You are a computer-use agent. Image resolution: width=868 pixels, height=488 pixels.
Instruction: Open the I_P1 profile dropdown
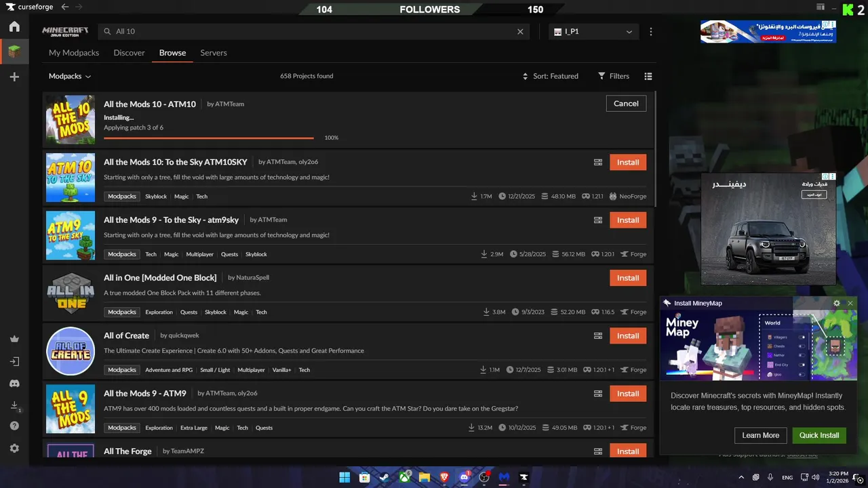point(593,32)
